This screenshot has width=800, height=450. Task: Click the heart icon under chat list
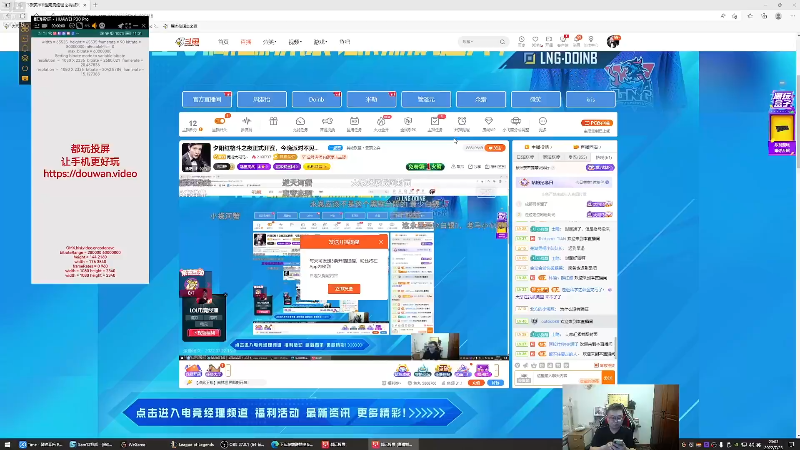[518, 365]
